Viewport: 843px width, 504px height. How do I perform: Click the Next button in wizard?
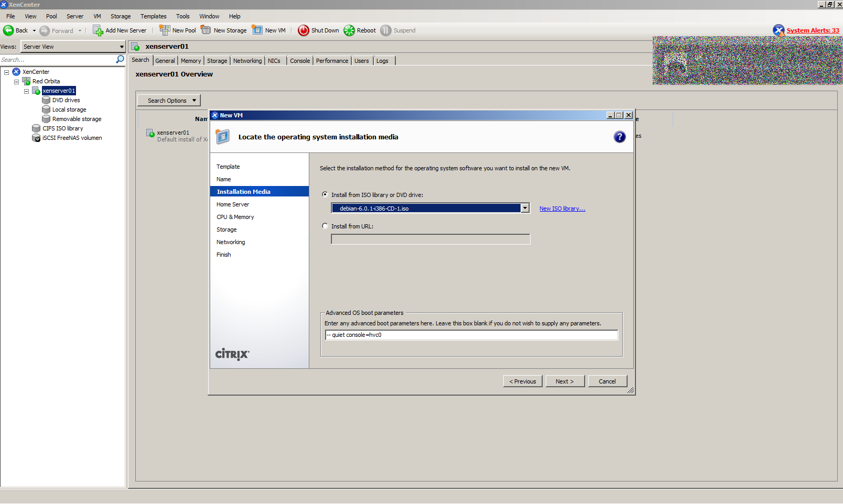[x=565, y=381]
